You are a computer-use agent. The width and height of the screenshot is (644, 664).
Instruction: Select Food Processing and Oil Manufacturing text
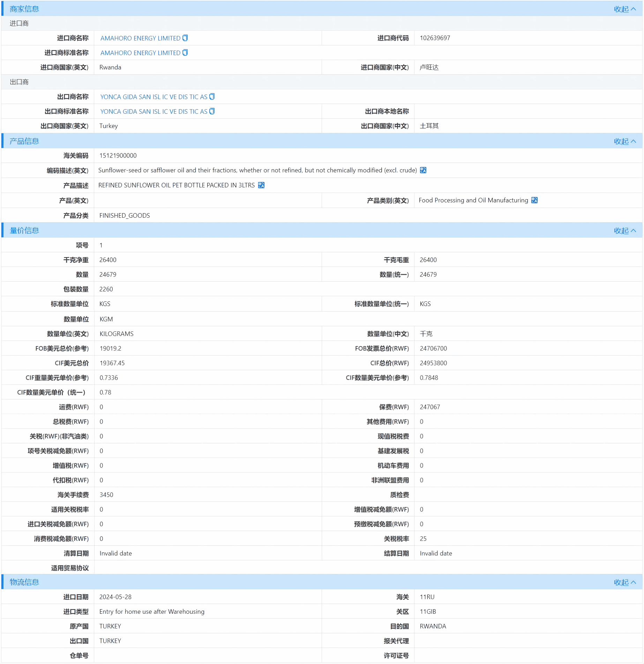(x=473, y=200)
